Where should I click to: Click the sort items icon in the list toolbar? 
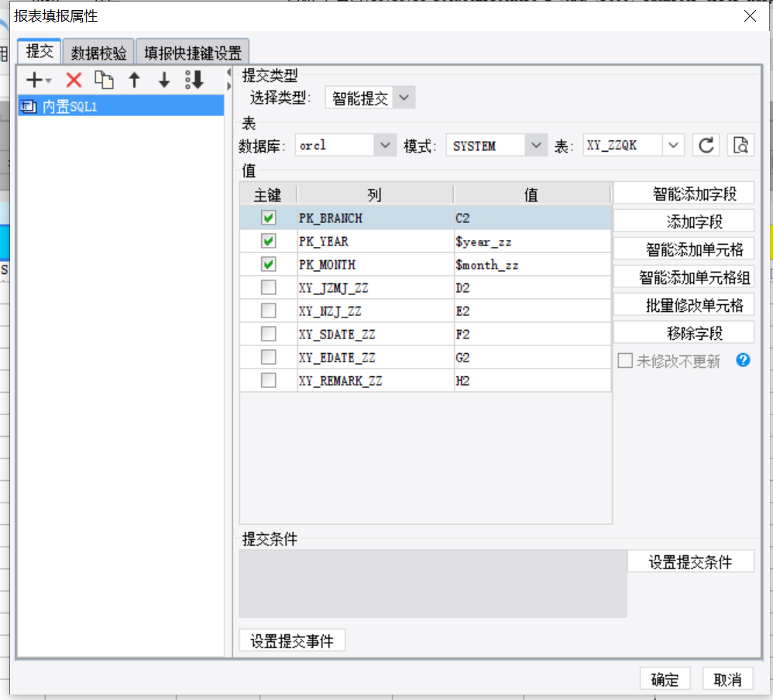coord(194,80)
